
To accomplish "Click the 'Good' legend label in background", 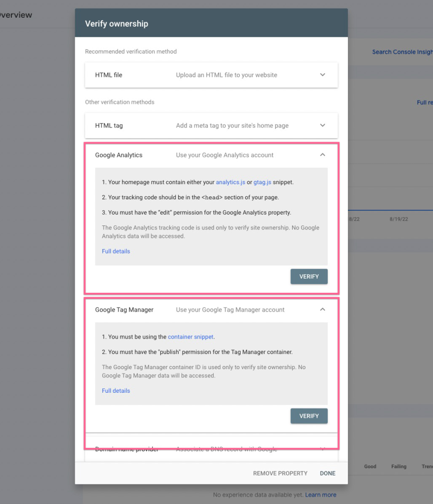I will (370, 466).
